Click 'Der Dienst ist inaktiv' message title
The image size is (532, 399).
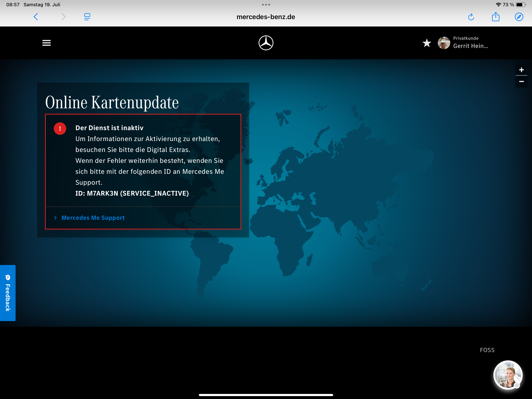109,128
